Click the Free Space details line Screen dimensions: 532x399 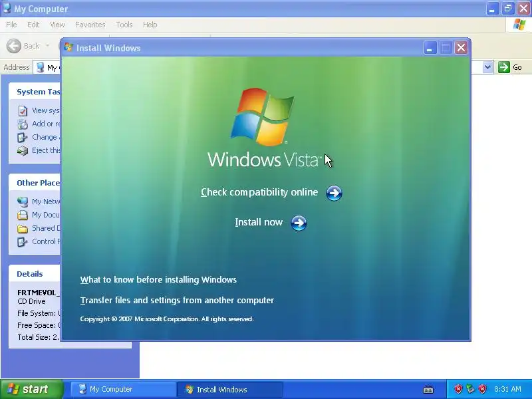[x=39, y=325]
